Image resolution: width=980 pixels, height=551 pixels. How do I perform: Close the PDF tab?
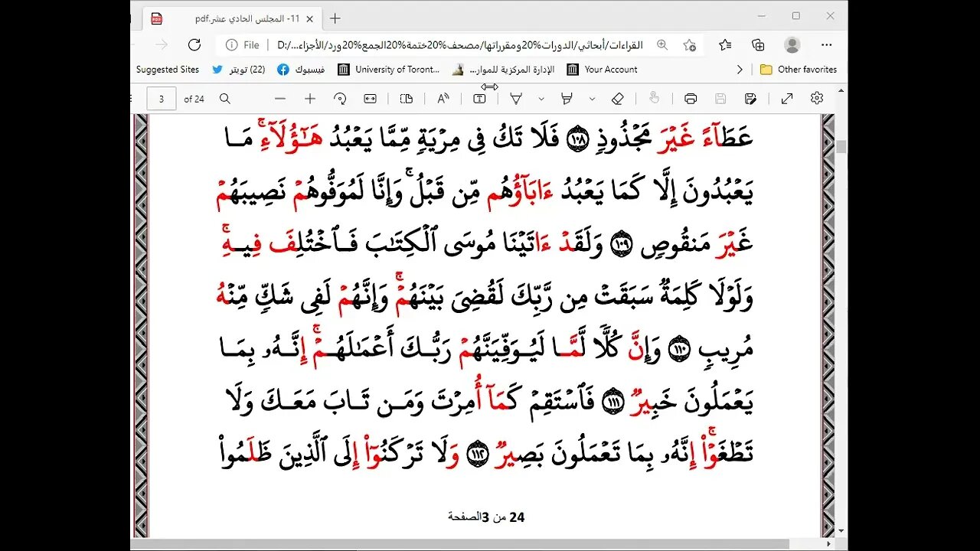pos(310,18)
